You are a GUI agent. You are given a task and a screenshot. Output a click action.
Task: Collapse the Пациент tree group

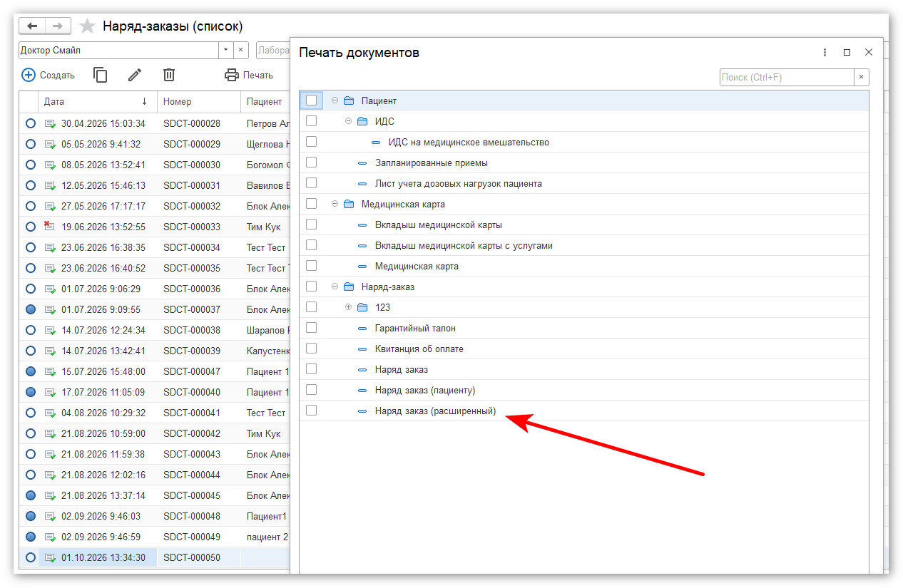pyautogui.click(x=335, y=100)
